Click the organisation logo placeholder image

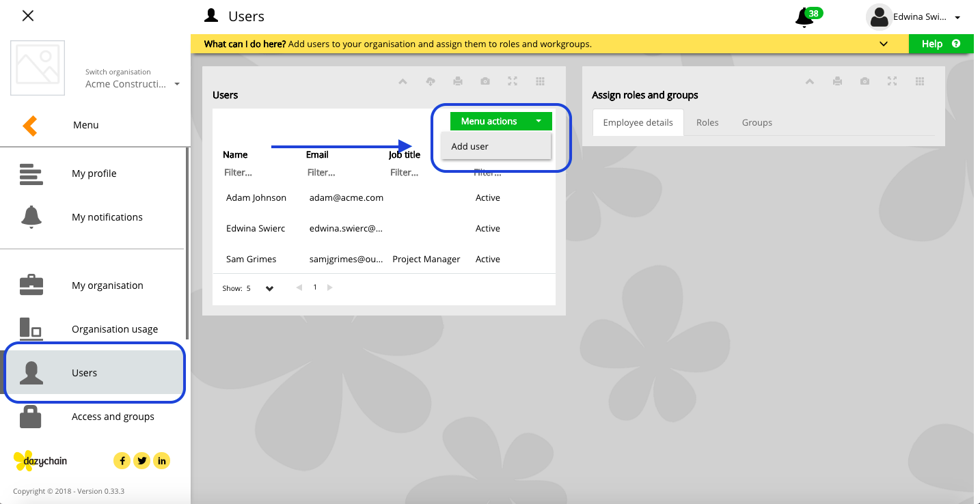[x=38, y=68]
